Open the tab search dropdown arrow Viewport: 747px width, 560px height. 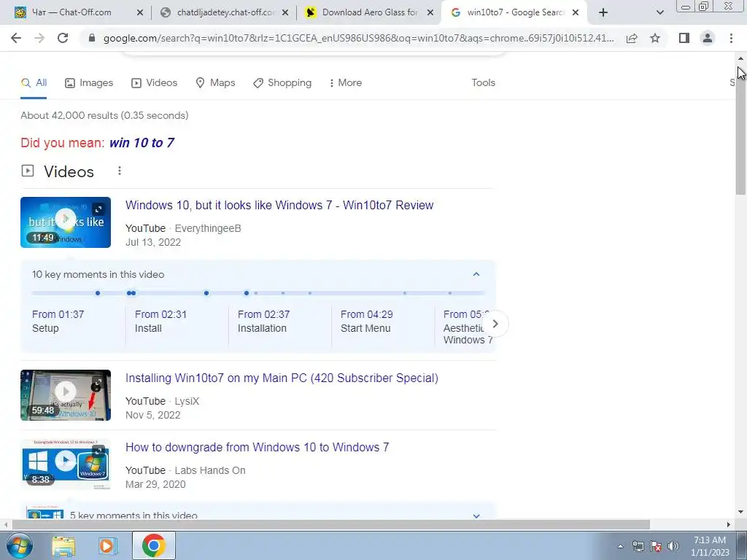pos(659,12)
